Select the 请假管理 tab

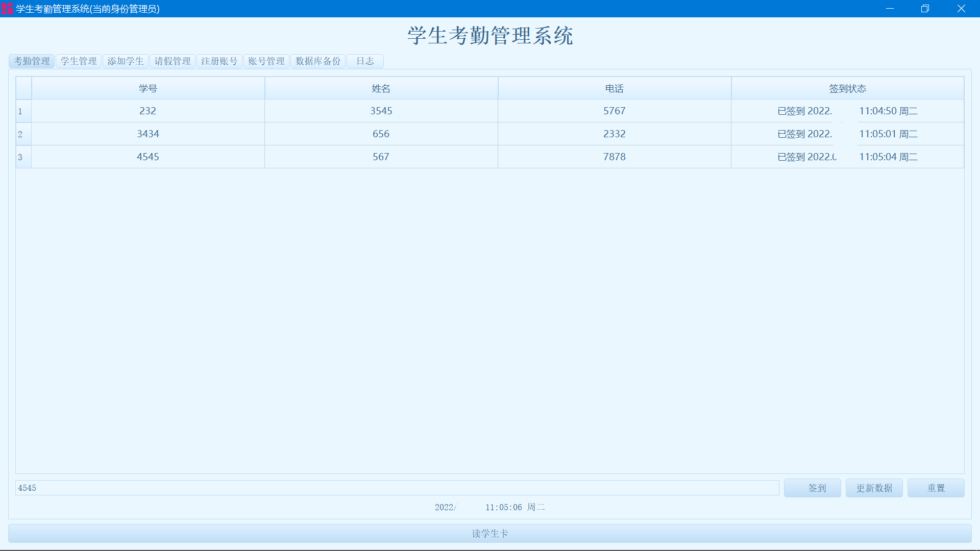pos(173,61)
